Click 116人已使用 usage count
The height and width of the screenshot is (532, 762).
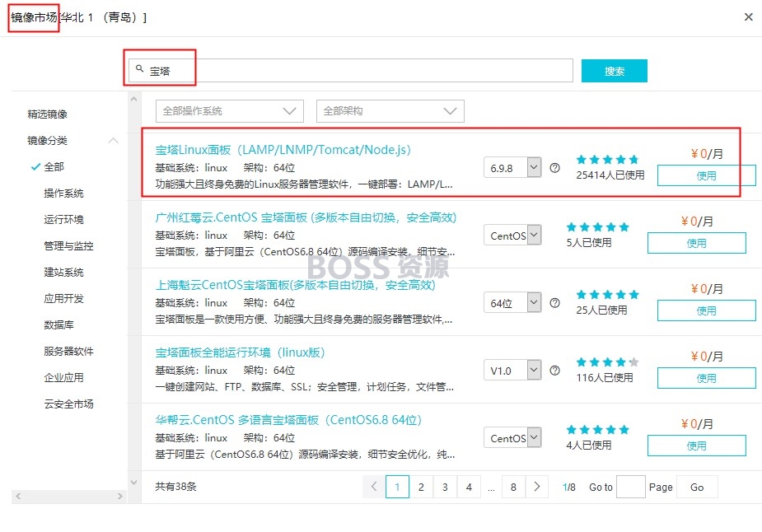pos(605,377)
